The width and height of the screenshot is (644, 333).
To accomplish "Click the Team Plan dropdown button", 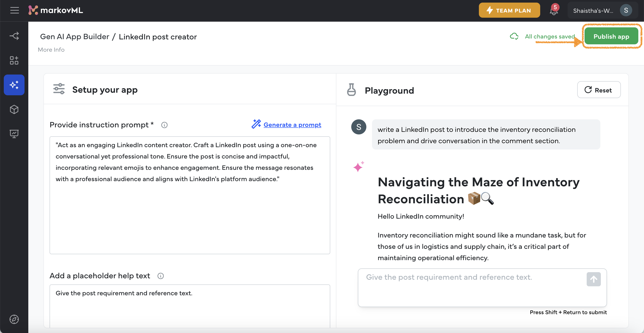I will click(x=509, y=11).
